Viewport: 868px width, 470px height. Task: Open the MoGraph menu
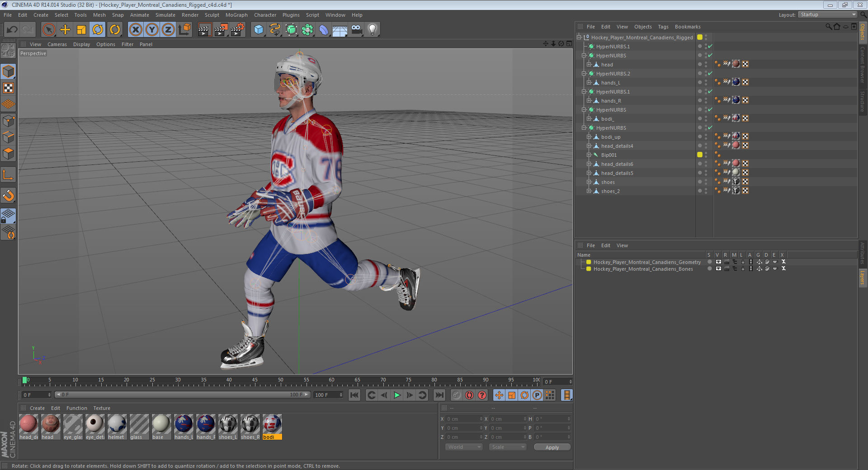pyautogui.click(x=236, y=15)
